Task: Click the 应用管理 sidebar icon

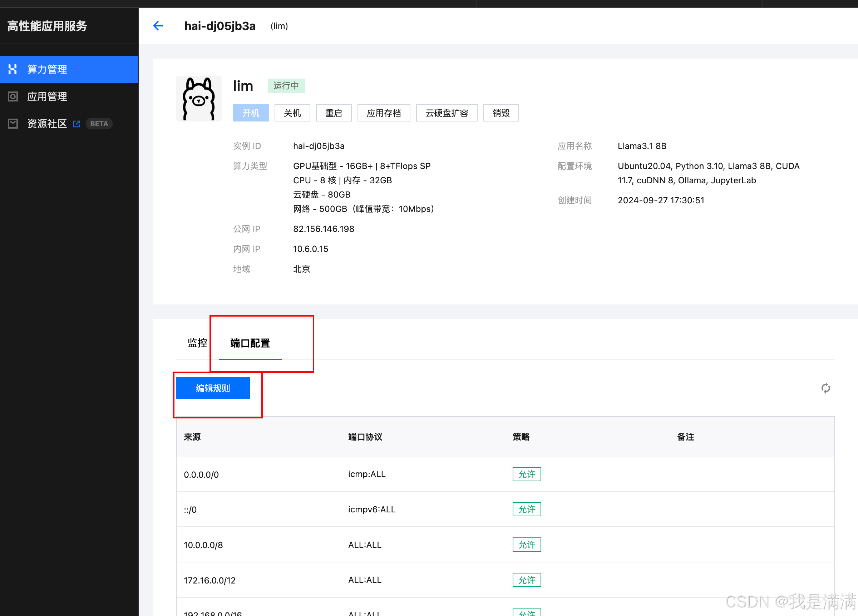Action: click(x=13, y=96)
